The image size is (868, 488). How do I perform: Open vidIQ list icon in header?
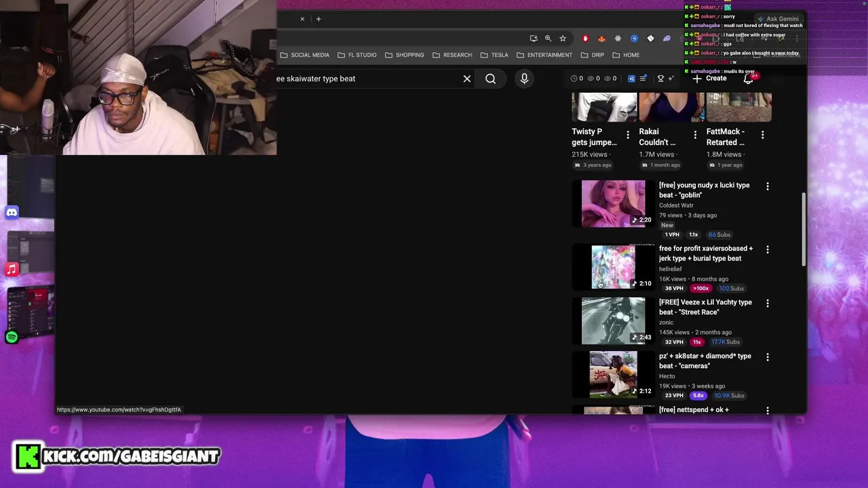click(x=643, y=79)
